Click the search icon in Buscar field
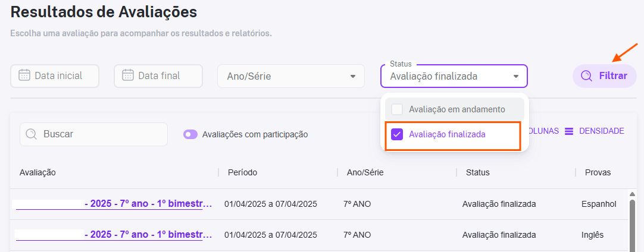Viewport: 644px width, 252px height. [31, 134]
